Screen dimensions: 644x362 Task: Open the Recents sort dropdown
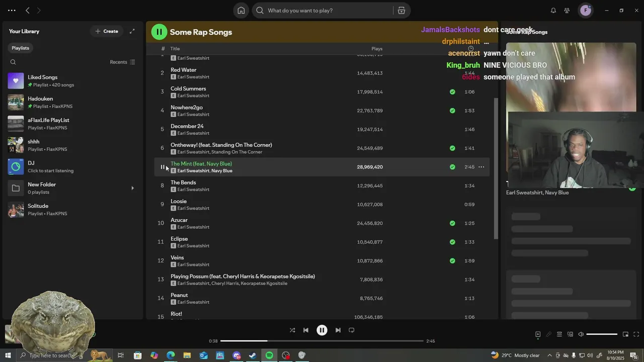pos(122,62)
